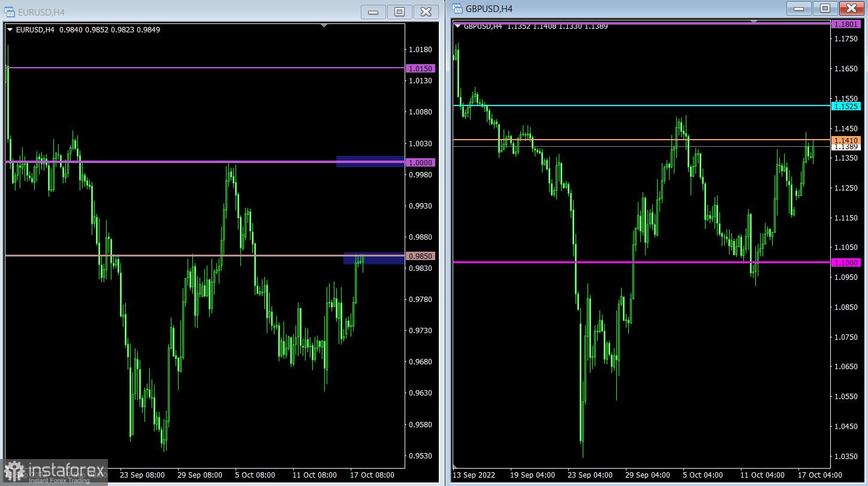
Task: Select the 0.9850 level price label
Action: (420, 256)
